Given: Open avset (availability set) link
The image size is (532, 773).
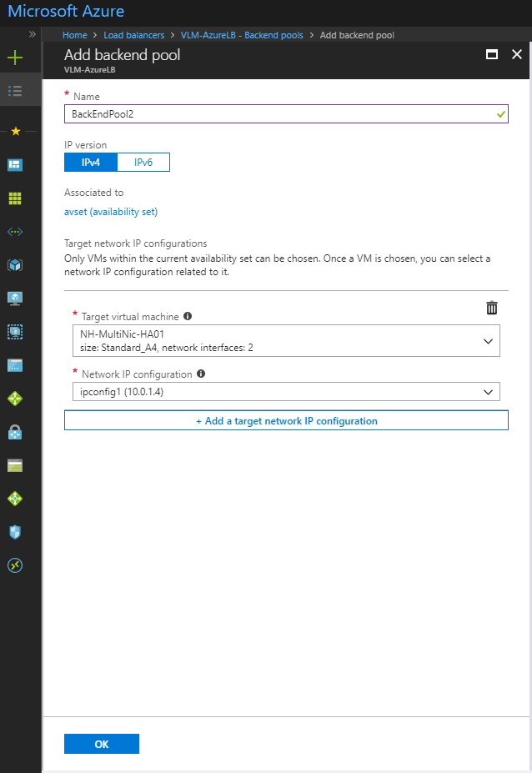Looking at the screenshot, I should point(111,212).
